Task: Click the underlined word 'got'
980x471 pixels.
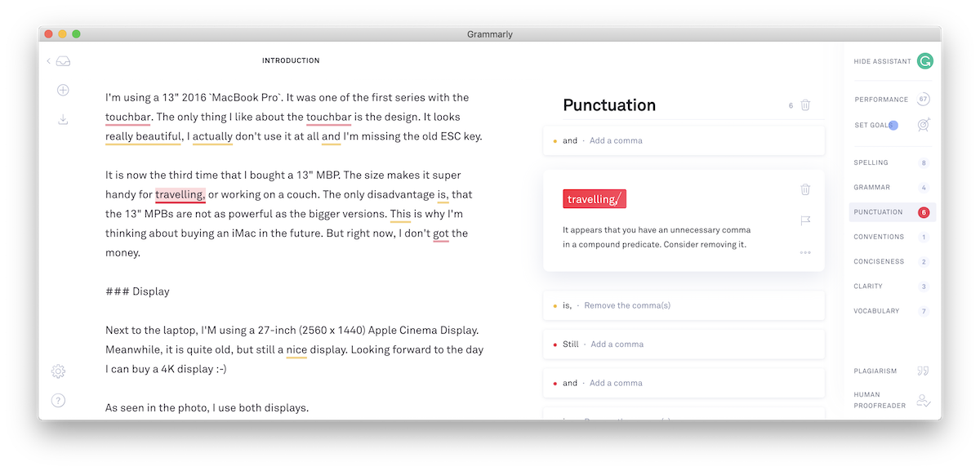Action: 441,233
